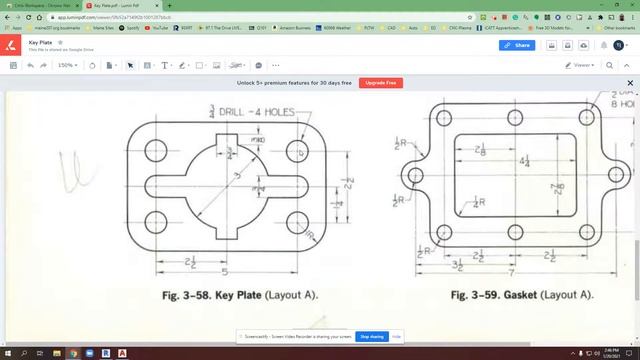Dismiss the premium features banner

[x=630, y=83]
